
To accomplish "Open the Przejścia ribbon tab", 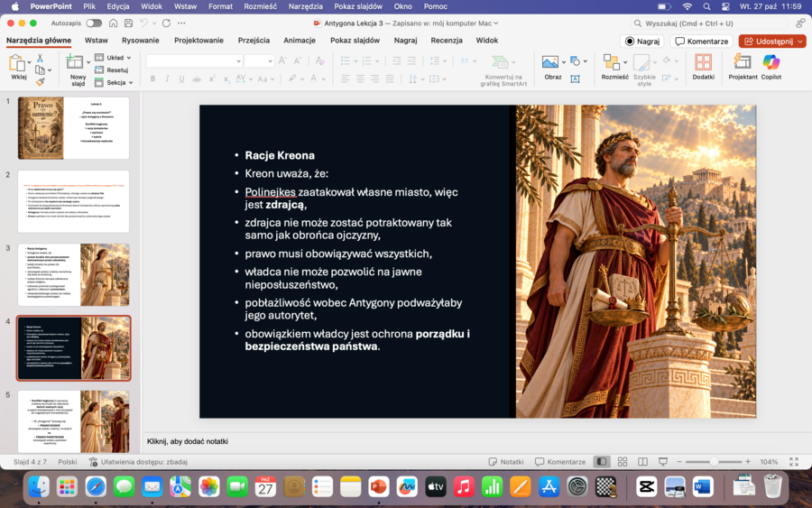I will (254, 41).
